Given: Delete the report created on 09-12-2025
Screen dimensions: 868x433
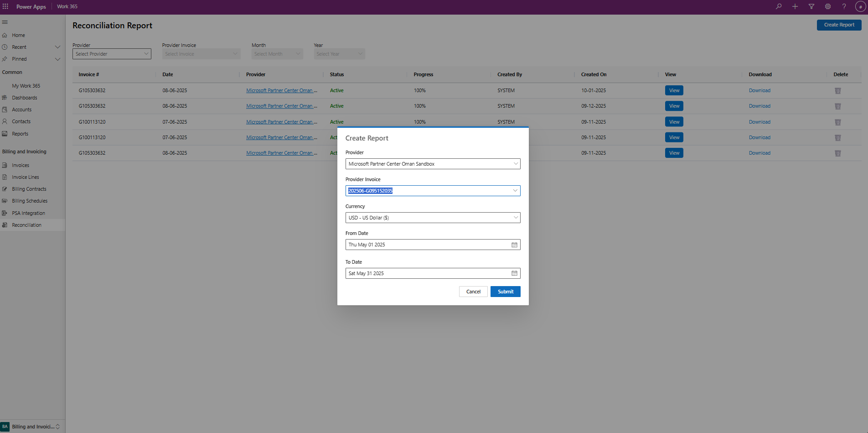Looking at the screenshot, I should click(x=838, y=106).
